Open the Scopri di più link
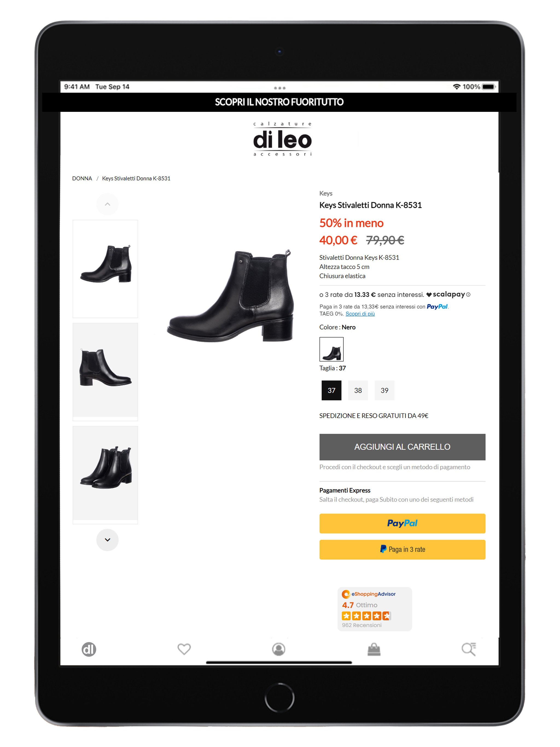Viewport: 560px width, 747px height. (360, 314)
